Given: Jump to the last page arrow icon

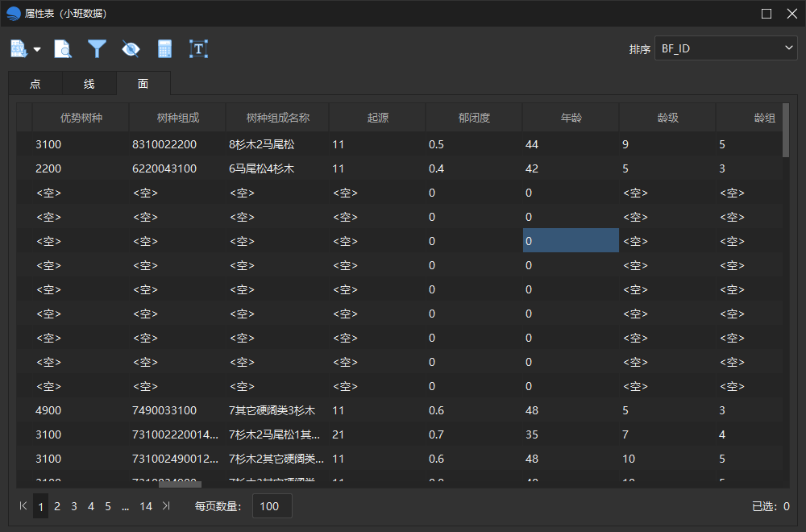Looking at the screenshot, I should pyautogui.click(x=166, y=505).
